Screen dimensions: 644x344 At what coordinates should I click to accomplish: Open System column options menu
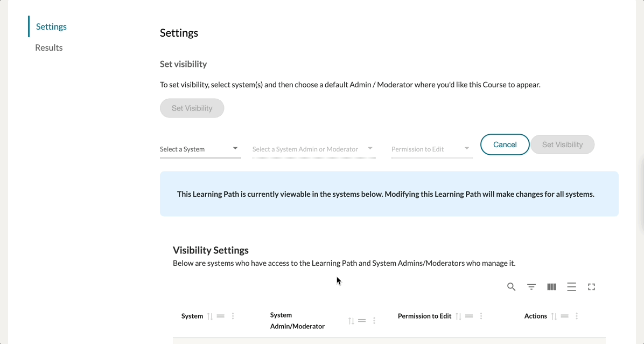point(233,317)
